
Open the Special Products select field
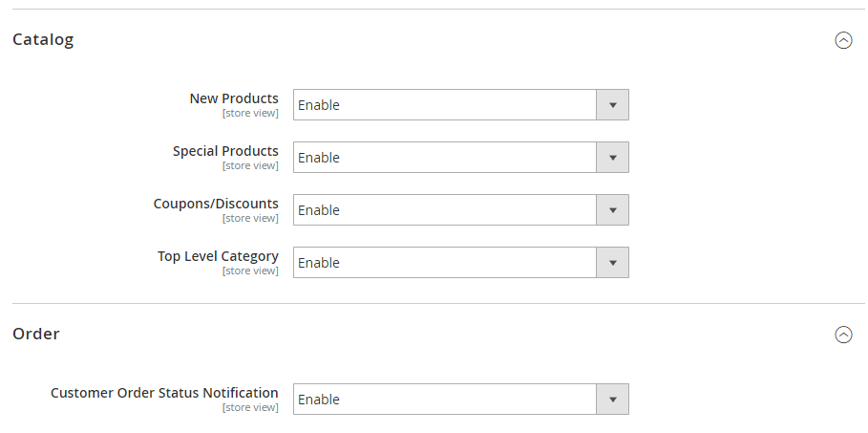(460, 158)
